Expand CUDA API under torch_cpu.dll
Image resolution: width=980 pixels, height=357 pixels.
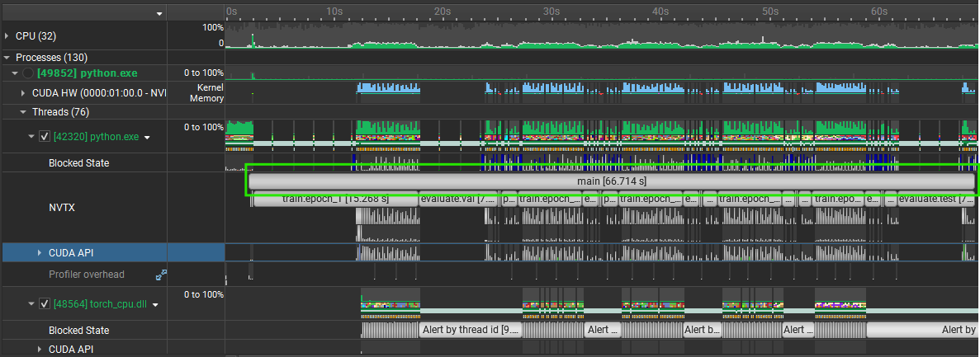(x=40, y=349)
